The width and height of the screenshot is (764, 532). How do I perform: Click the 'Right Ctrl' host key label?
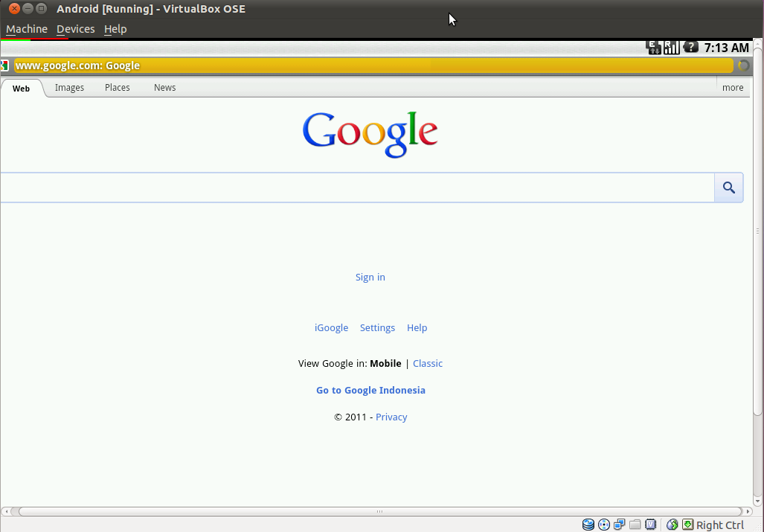click(x=719, y=525)
